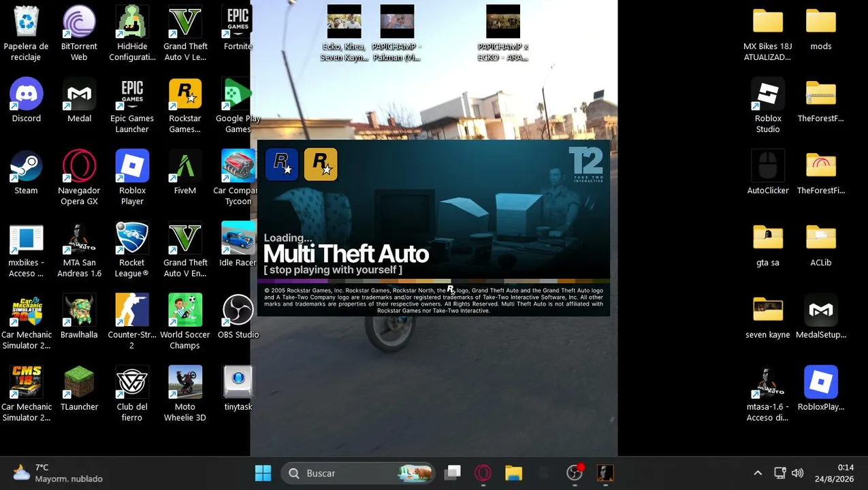The height and width of the screenshot is (490, 868).
Task: Open the Papelera de reciclaje icon
Action: tap(26, 33)
